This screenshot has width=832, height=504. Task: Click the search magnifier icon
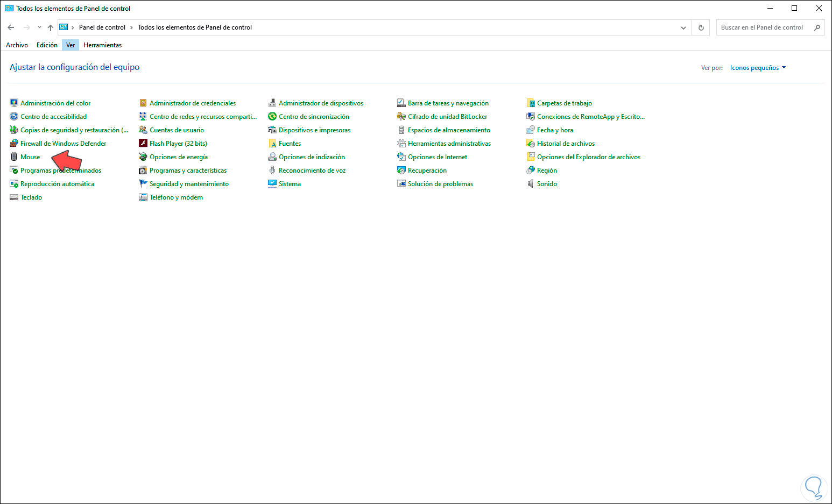tap(817, 27)
